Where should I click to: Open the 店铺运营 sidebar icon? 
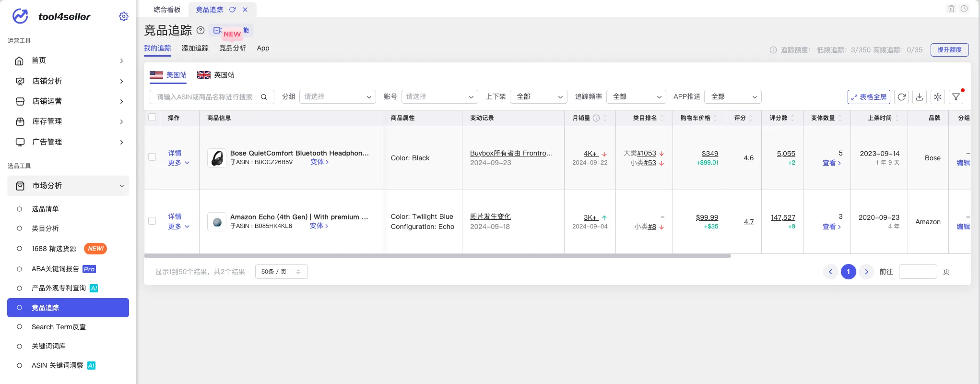tap(20, 101)
